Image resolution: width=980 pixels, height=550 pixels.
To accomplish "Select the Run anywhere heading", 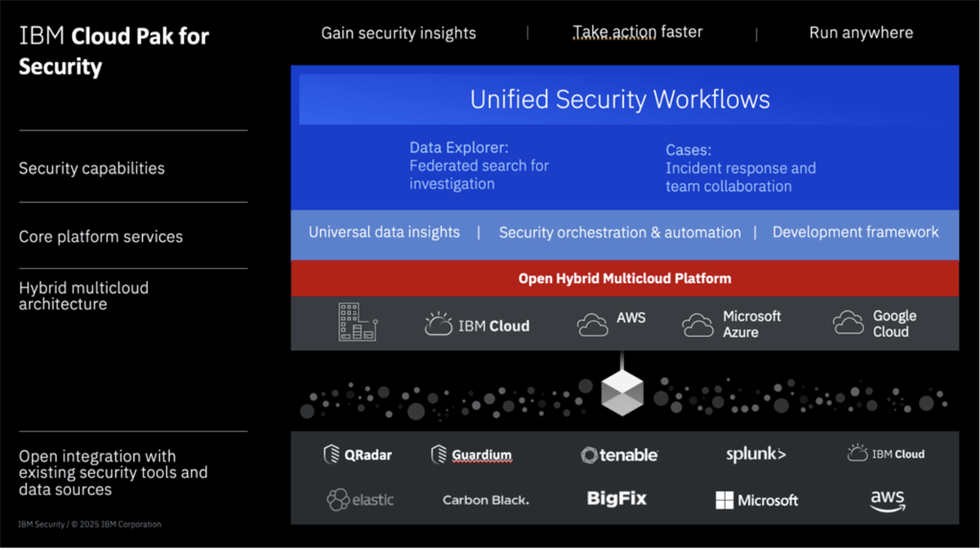I will 861,33.
